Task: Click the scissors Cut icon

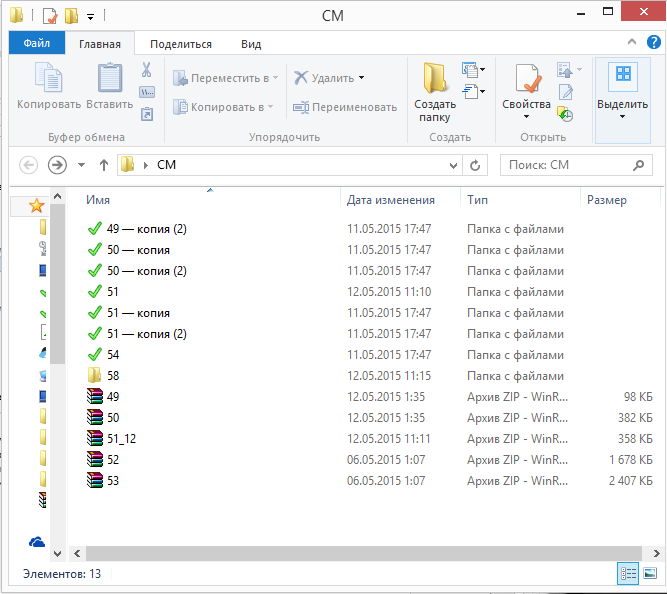Action: coord(146,70)
